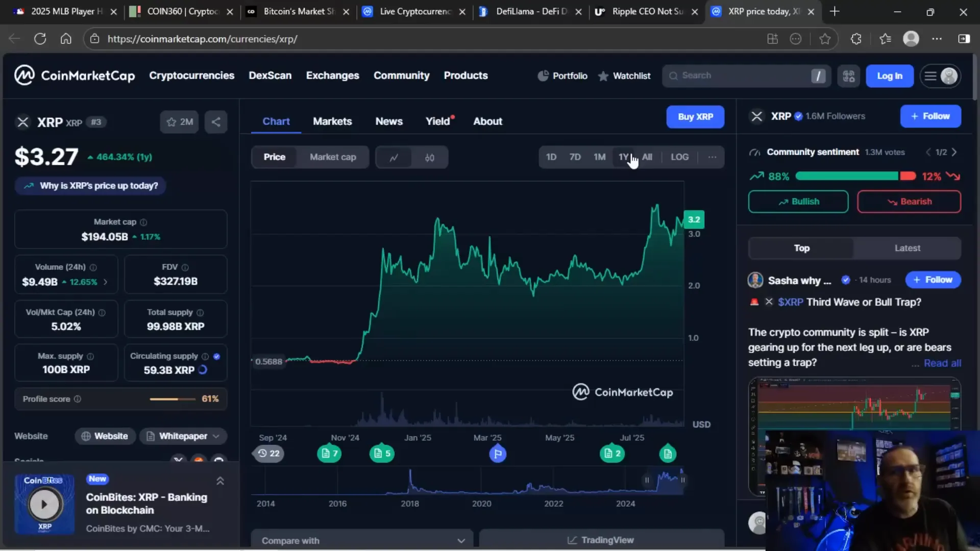
Task: Open the Exchanges menu
Action: pyautogui.click(x=332, y=76)
